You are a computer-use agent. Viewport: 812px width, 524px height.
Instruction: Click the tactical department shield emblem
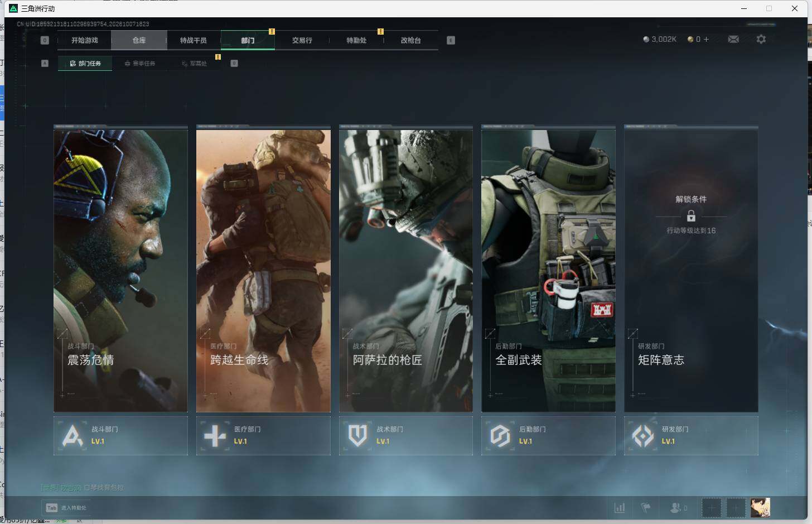pos(357,436)
